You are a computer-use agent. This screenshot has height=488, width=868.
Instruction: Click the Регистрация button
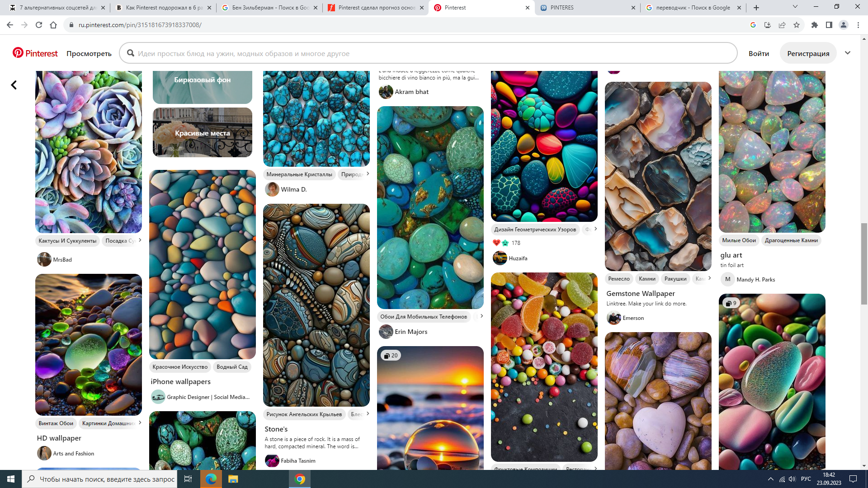[x=808, y=53]
